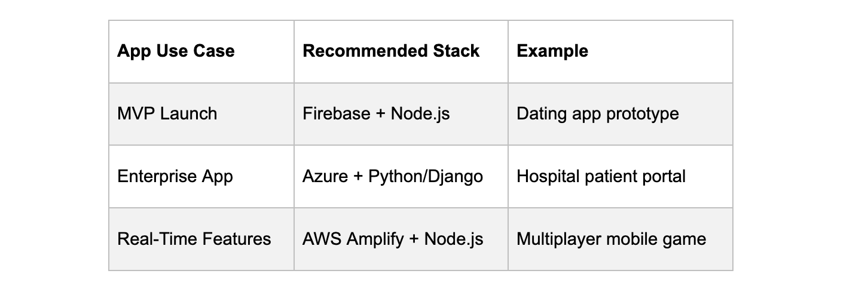This screenshot has width=868, height=289.
Task: Click the App Use Case header cell
Action: (x=201, y=51)
